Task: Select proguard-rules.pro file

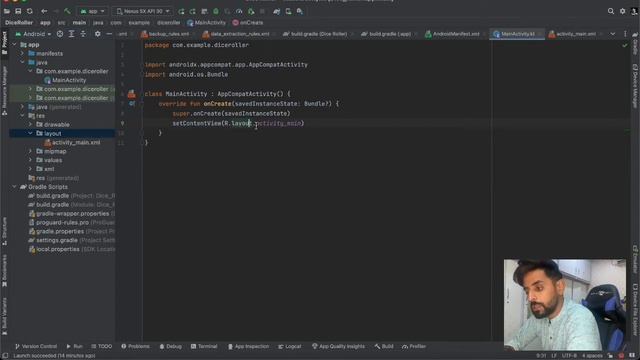Action: click(59, 222)
